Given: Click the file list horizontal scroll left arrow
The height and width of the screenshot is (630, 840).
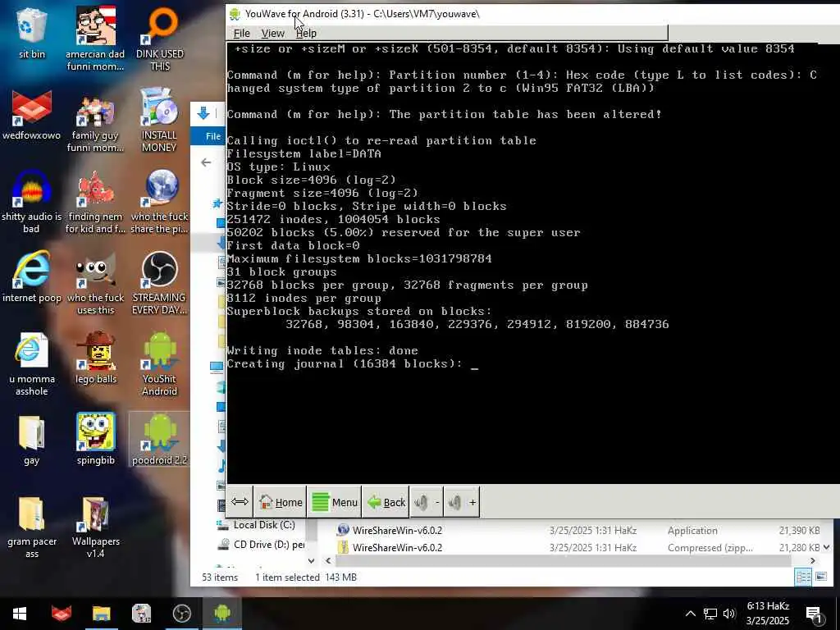Looking at the screenshot, I should 328,561.
